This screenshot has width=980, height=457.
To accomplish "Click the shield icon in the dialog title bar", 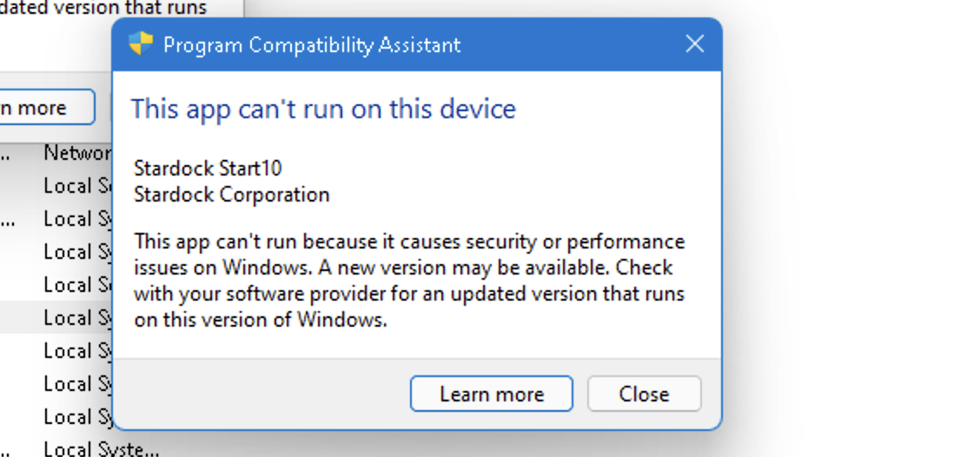I will (x=141, y=43).
